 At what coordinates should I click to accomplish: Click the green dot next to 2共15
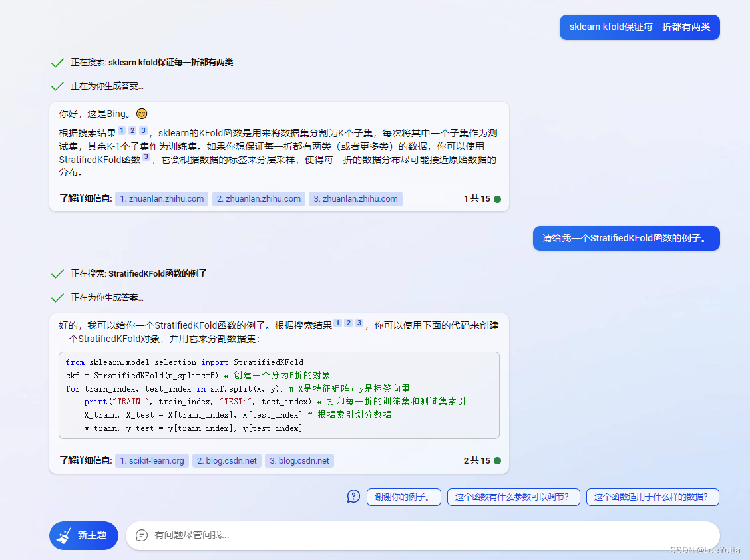point(496,460)
